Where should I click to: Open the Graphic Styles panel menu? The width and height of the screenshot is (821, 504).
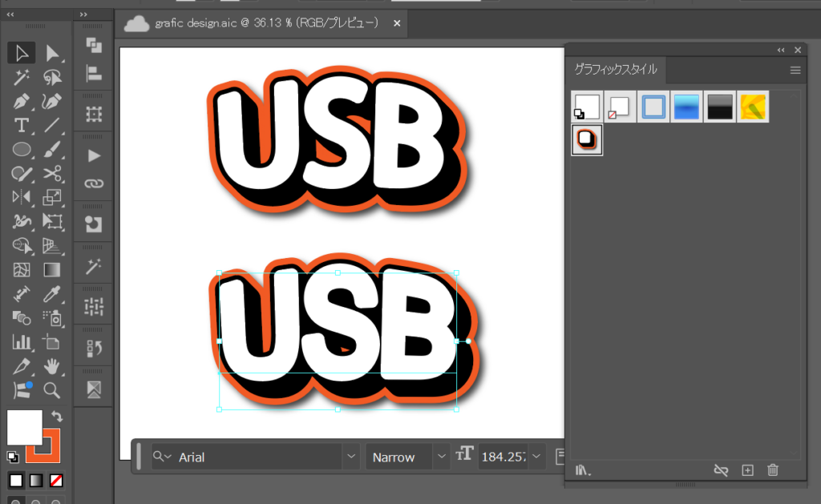pos(795,71)
